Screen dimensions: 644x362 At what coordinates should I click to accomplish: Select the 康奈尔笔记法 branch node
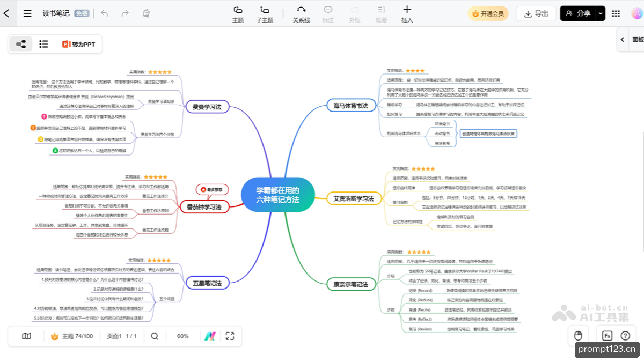click(x=350, y=284)
